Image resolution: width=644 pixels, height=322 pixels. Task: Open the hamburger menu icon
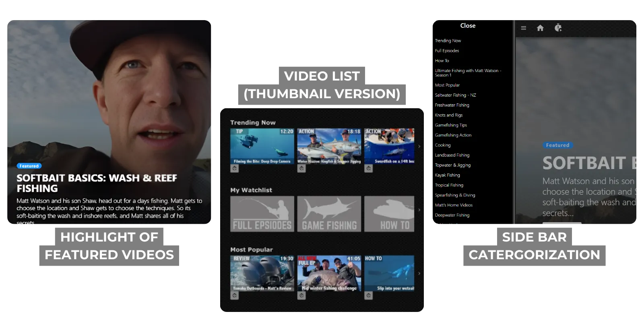(x=523, y=28)
